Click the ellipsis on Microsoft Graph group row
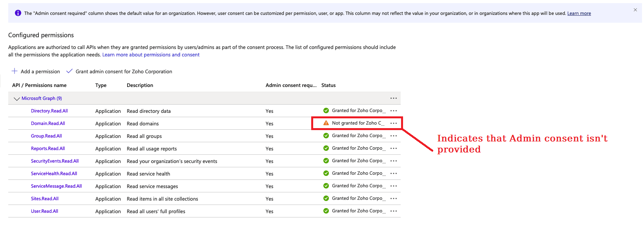Viewport: 644px width, 230px height. (x=394, y=98)
